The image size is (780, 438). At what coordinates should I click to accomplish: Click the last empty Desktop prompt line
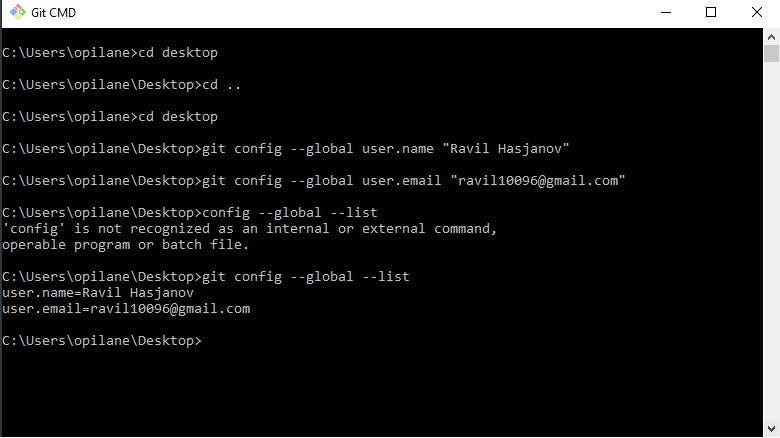coord(102,341)
